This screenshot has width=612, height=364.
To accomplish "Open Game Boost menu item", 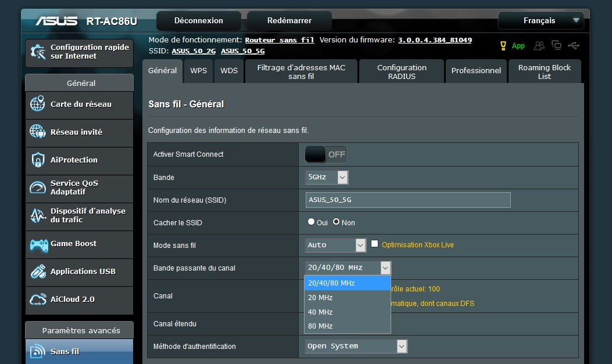I will click(79, 244).
